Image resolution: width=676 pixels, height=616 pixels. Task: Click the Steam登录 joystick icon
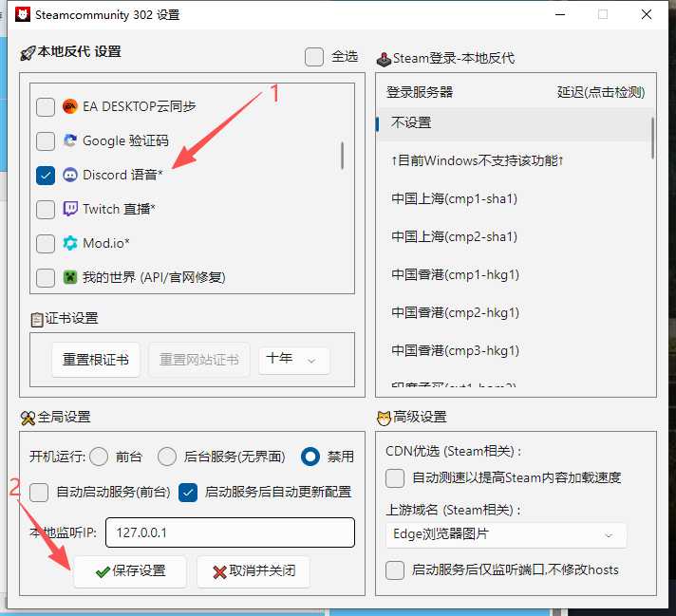(385, 58)
